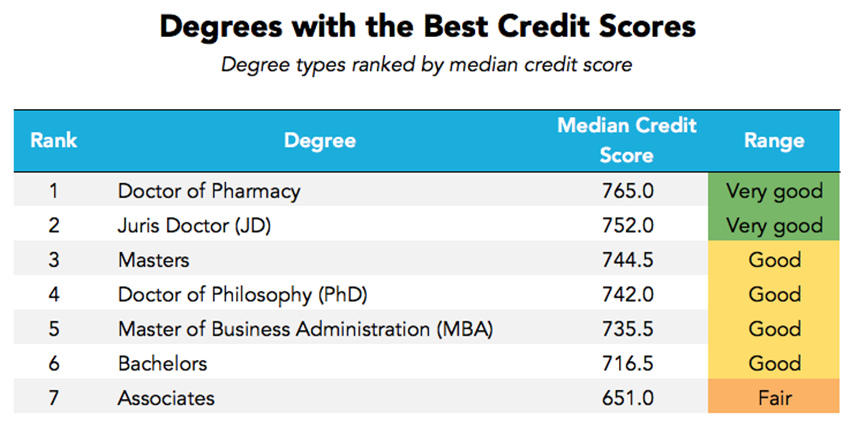Click the Range column header

point(774,140)
